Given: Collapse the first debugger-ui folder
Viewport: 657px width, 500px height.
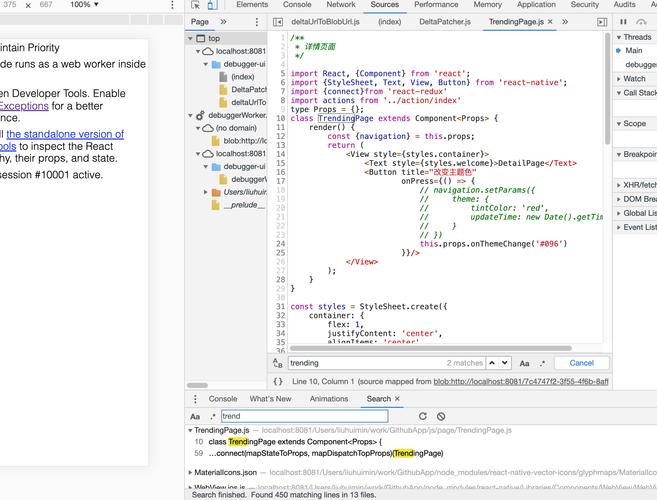Looking at the screenshot, I should tap(206, 65).
